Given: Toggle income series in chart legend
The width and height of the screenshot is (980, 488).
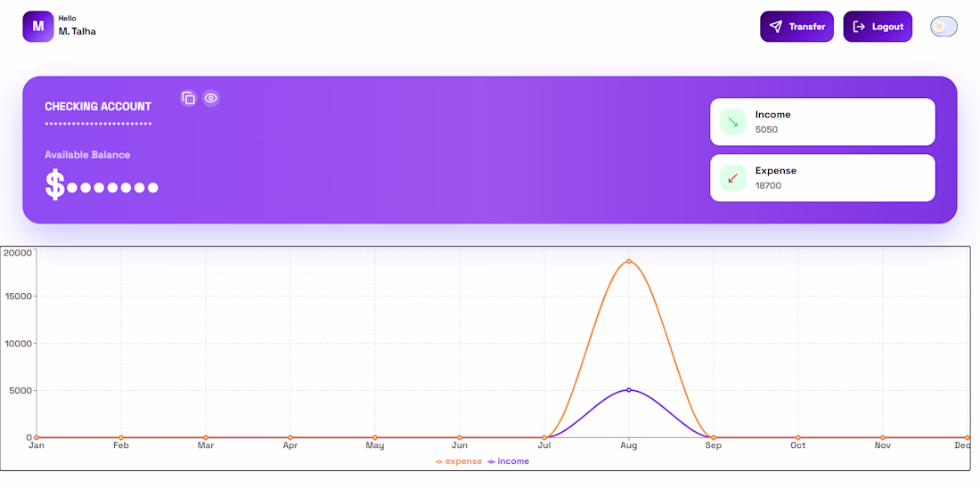Looking at the screenshot, I should (x=508, y=461).
